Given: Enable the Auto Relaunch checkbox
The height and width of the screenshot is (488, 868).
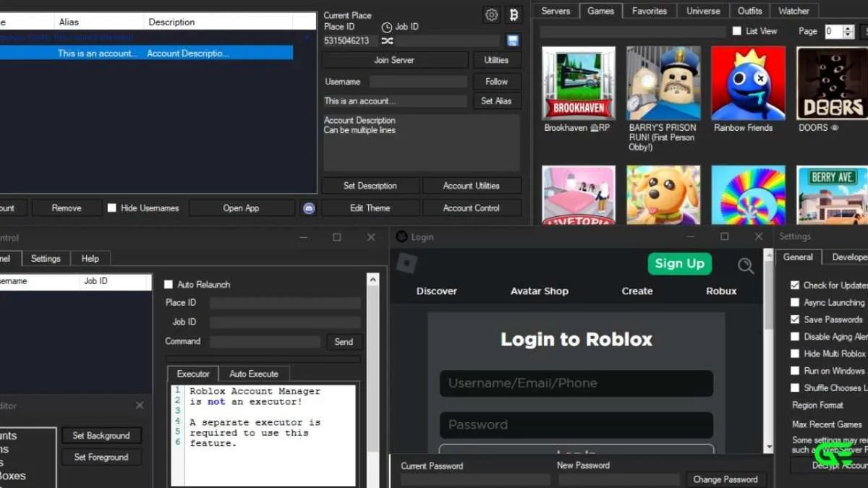Looking at the screenshot, I should tap(169, 284).
